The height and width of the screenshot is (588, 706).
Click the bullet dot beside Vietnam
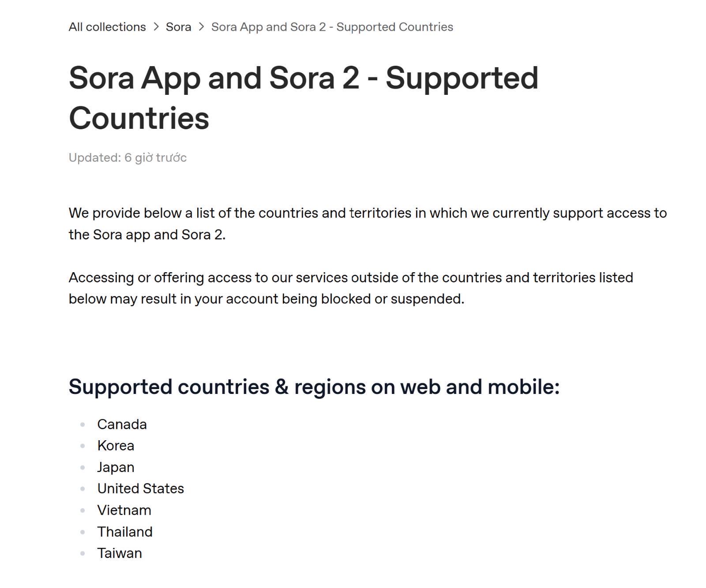click(83, 511)
